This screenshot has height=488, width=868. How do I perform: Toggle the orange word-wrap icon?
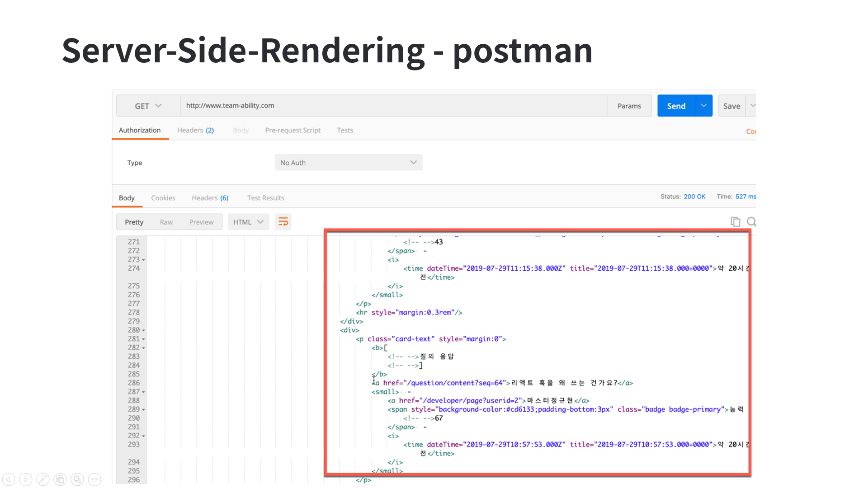pyautogui.click(x=283, y=222)
